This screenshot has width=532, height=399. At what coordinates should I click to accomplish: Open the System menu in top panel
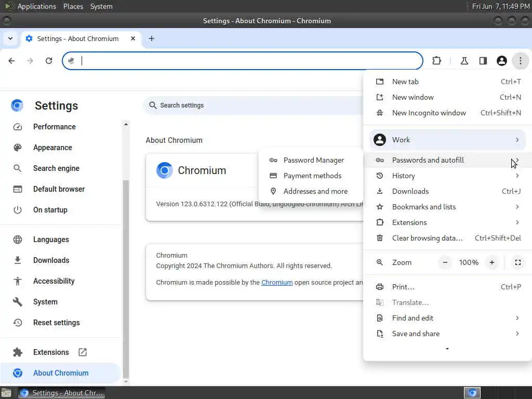[101, 6]
